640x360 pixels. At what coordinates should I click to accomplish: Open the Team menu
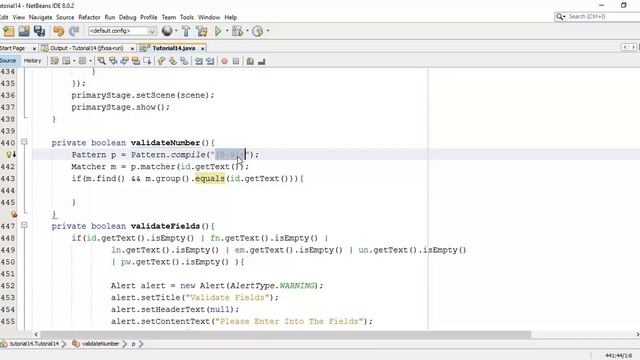coord(169,17)
